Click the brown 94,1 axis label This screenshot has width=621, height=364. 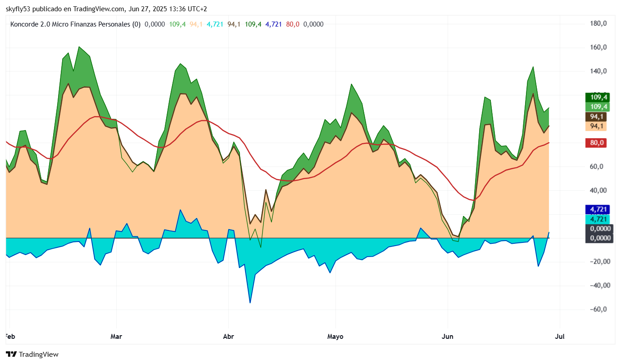point(596,117)
